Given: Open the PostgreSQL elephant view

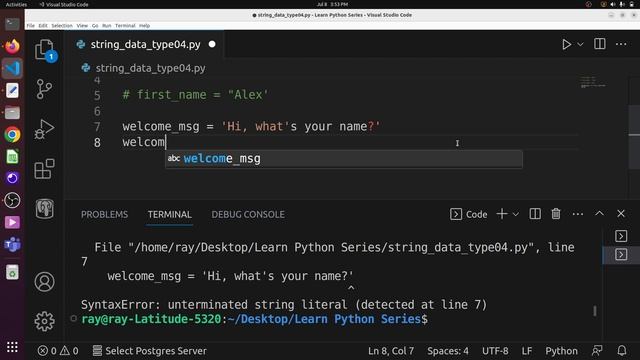Looking at the screenshot, I should point(44,209).
